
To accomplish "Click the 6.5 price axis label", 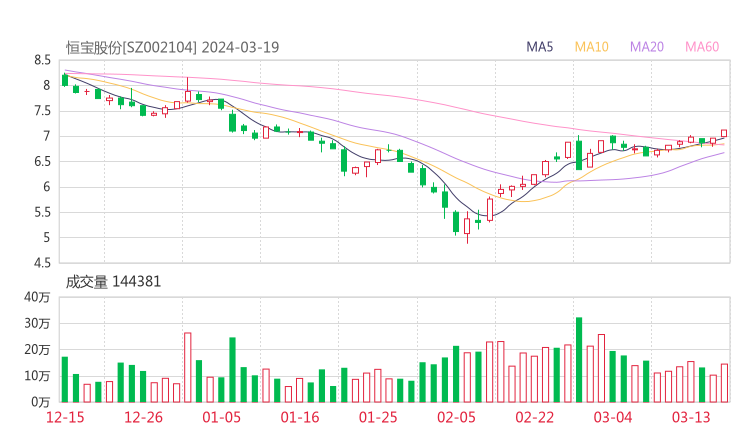I will tap(42, 161).
